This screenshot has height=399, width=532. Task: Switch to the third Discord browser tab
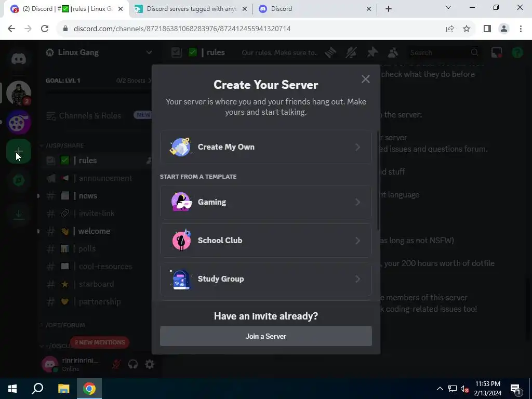pyautogui.click(x=315, y=9)
